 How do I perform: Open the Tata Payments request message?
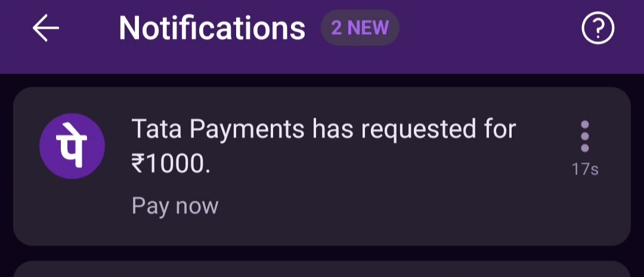click(x=323, y=130)
